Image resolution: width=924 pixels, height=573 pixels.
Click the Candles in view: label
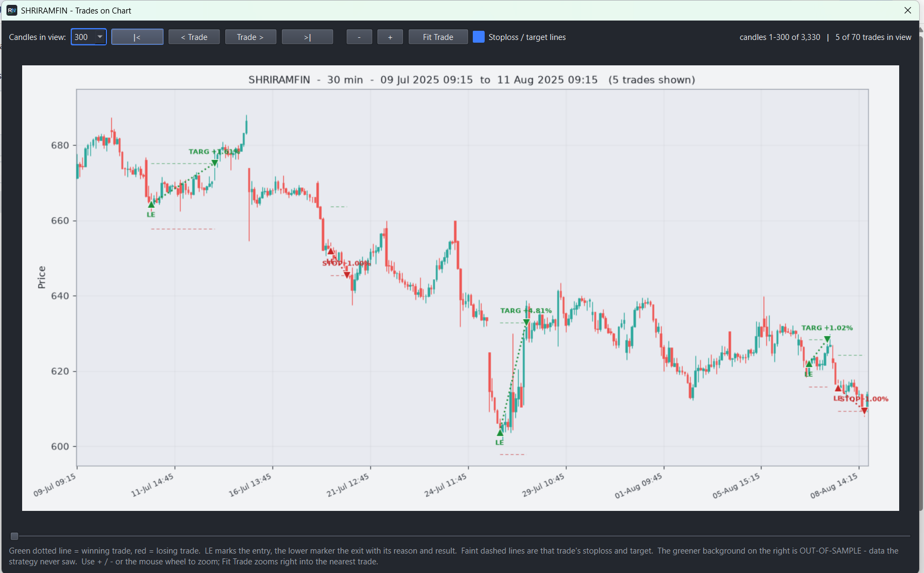tap(37, 37)
